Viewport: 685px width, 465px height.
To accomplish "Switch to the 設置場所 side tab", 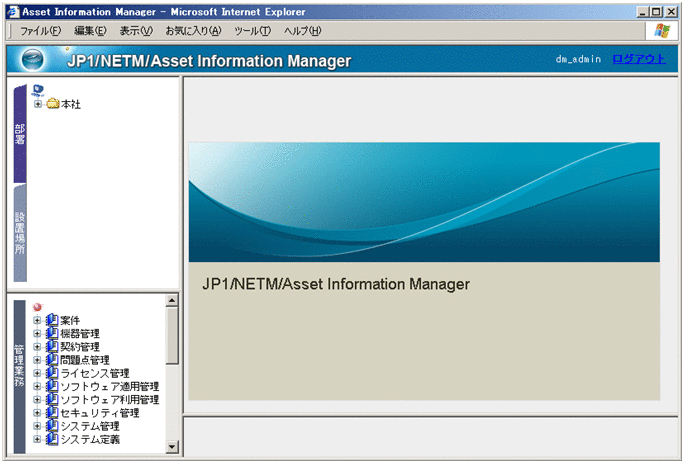I will pyautogui.click(x=20, y=233).
